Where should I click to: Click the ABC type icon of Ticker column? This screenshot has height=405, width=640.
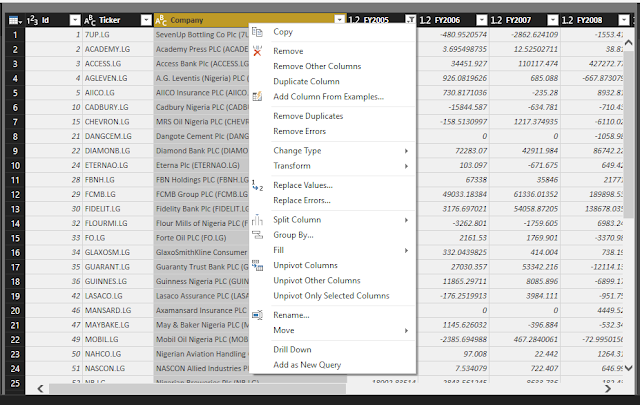tap(90, 20)
